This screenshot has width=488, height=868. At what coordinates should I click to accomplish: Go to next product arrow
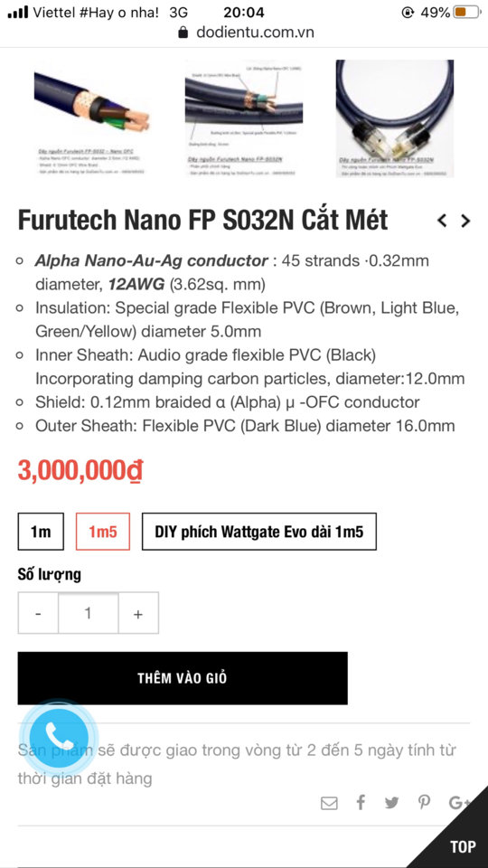(466, 221)
